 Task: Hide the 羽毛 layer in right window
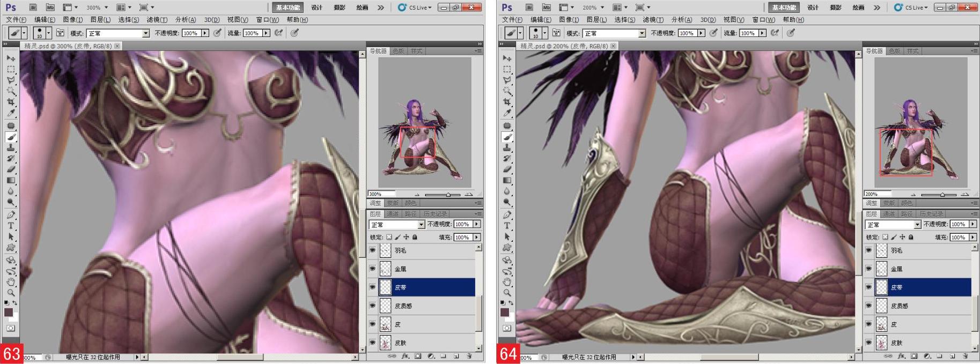[868, 250]
